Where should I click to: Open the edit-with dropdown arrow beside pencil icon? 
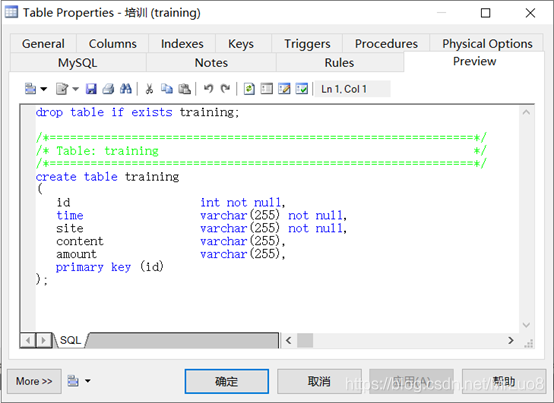76,89
